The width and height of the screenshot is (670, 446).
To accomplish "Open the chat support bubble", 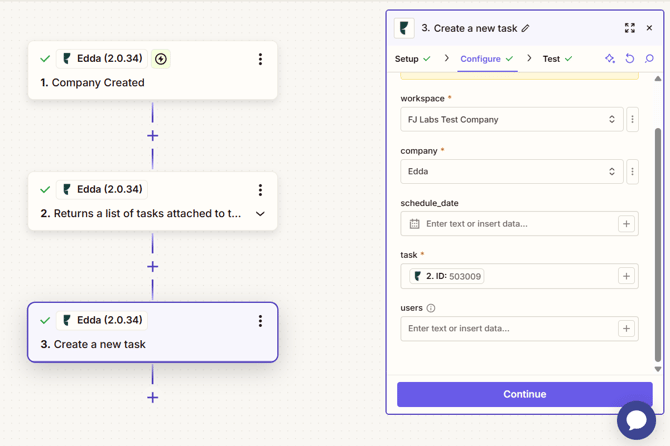I will pos(636,420).
